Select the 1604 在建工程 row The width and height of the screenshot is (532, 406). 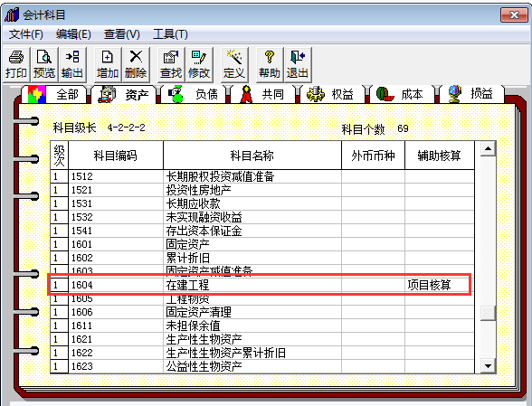click(262, 285)
